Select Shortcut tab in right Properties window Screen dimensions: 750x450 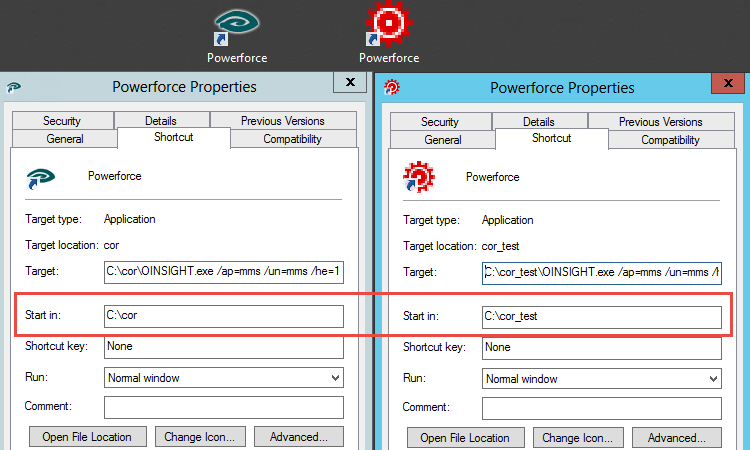[x=551, y=138]
